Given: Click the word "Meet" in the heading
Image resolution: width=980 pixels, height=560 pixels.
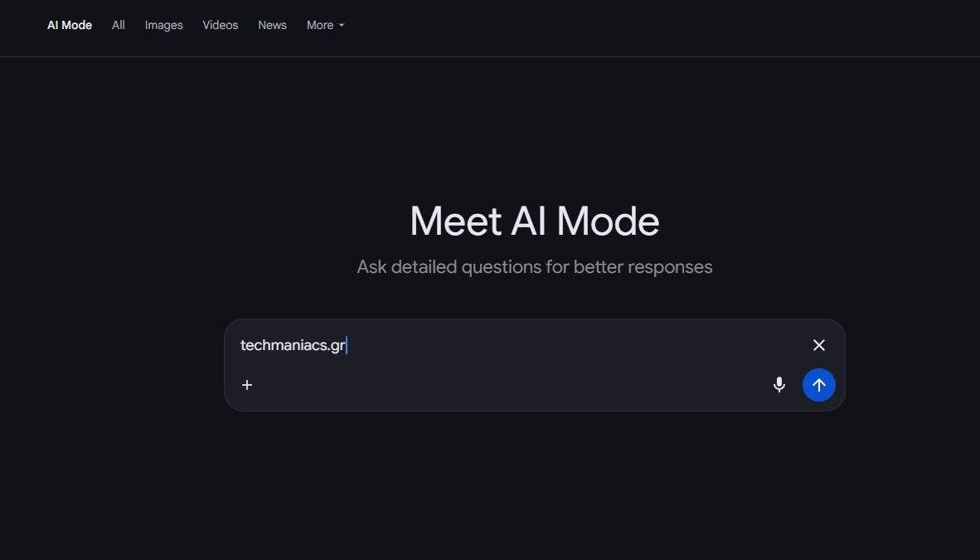Looking at the screenshot, I should click(455, 222).
